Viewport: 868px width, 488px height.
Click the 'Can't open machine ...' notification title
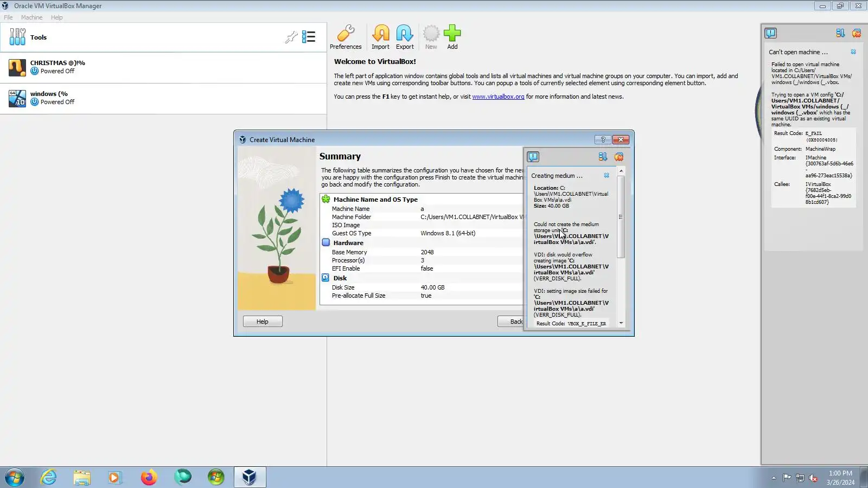click(799, 52)
